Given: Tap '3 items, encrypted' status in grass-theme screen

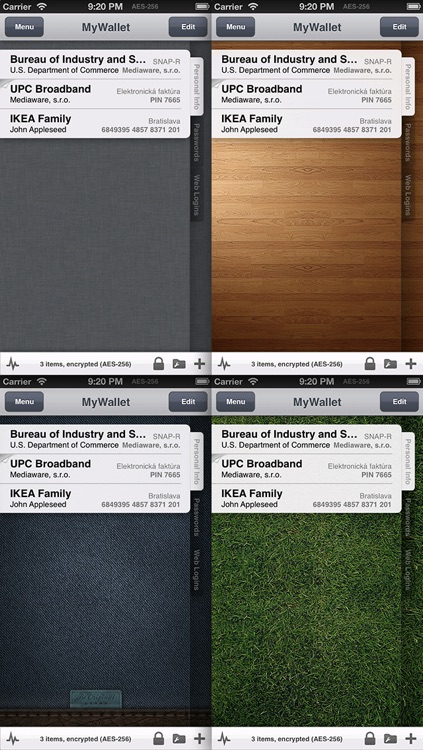Looking at the screenshot, I should (x=297, y=739).
